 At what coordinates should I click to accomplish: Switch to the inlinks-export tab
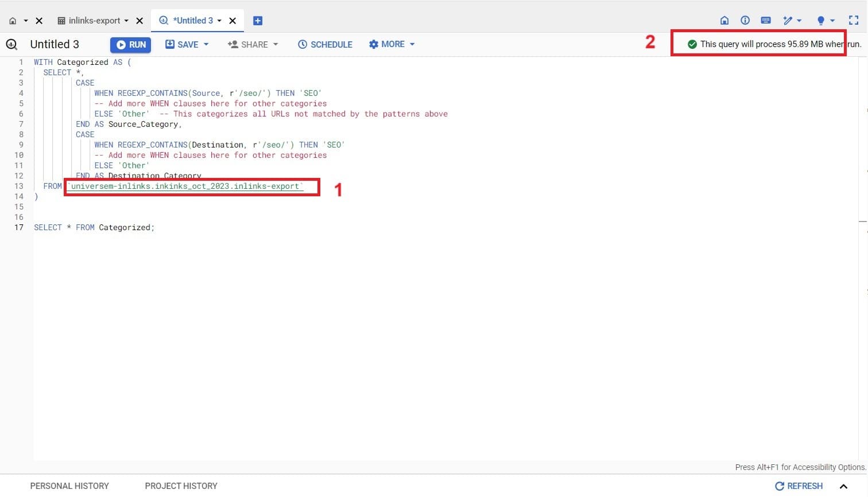coord(94,21)
